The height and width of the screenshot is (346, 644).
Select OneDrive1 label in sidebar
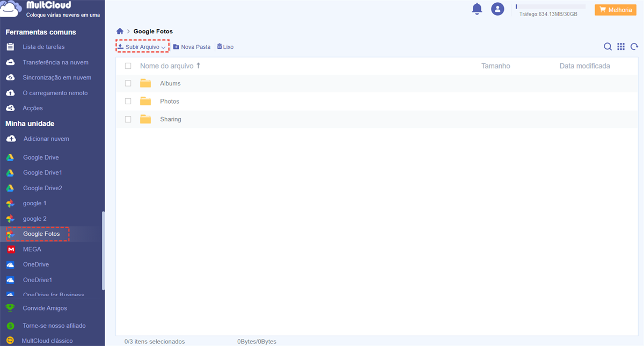click(x=38, y=280)
